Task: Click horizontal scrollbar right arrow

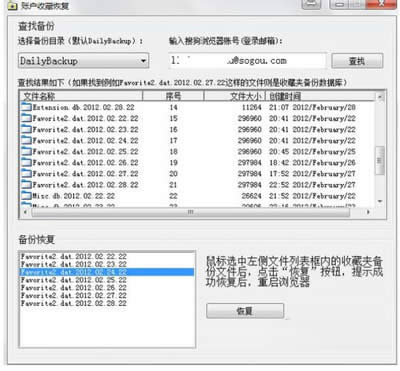Action: pyautogui.click(x=368, y=212)
